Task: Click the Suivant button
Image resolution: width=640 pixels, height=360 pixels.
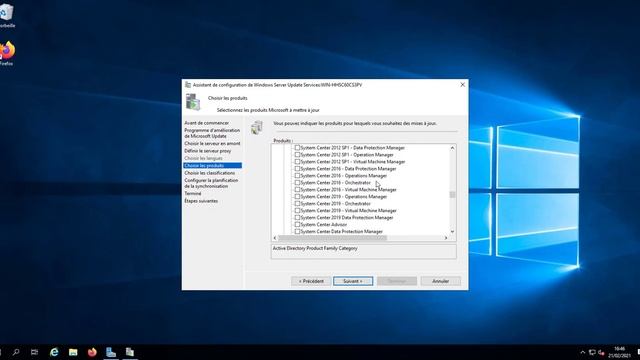Action: click(x=353, y=281)
